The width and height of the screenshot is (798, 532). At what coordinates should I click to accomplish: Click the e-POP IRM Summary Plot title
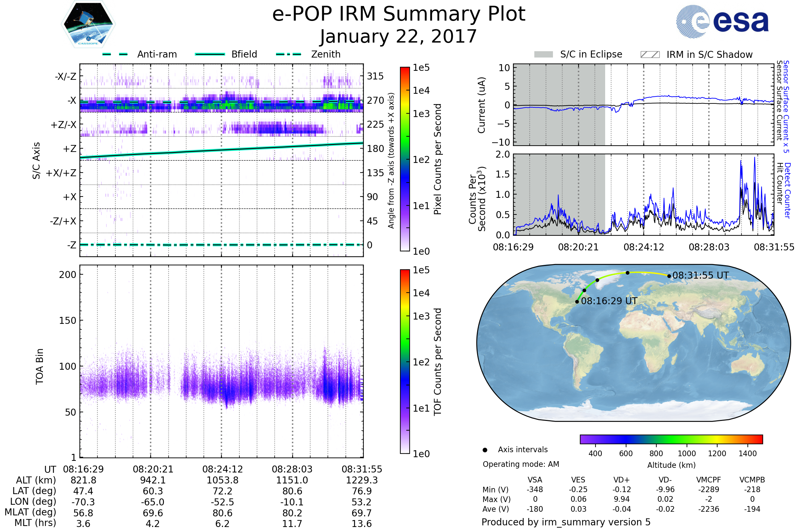[x=399, y=14]
